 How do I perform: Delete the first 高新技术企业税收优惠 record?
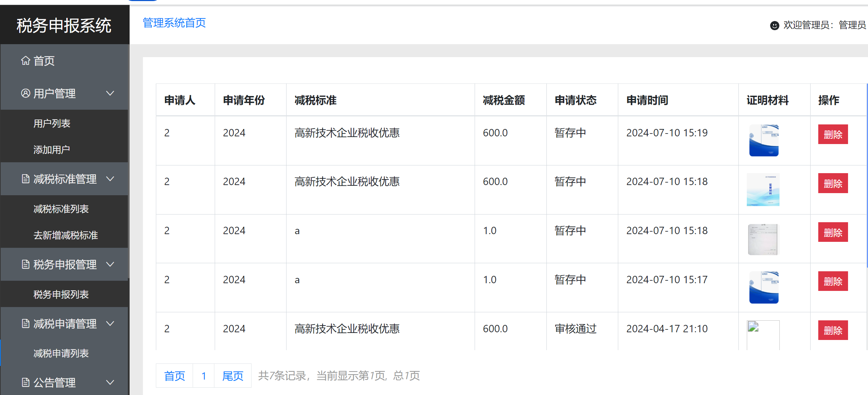click(x=833, y=134)
